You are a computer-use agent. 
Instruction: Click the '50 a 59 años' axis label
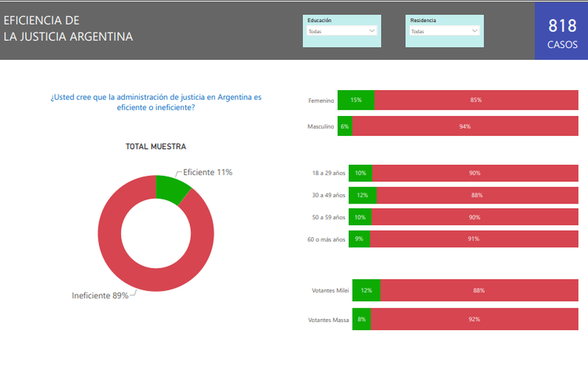coord(329,217)
